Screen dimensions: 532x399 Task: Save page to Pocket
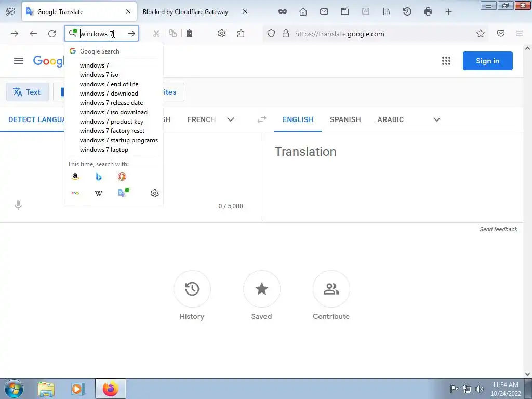[x=500, y=34]
